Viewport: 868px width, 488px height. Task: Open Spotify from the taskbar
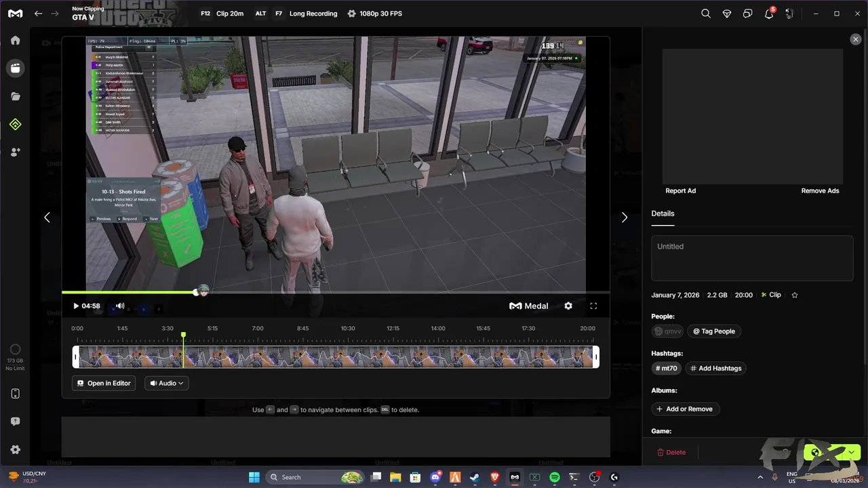tap(554, 477)
